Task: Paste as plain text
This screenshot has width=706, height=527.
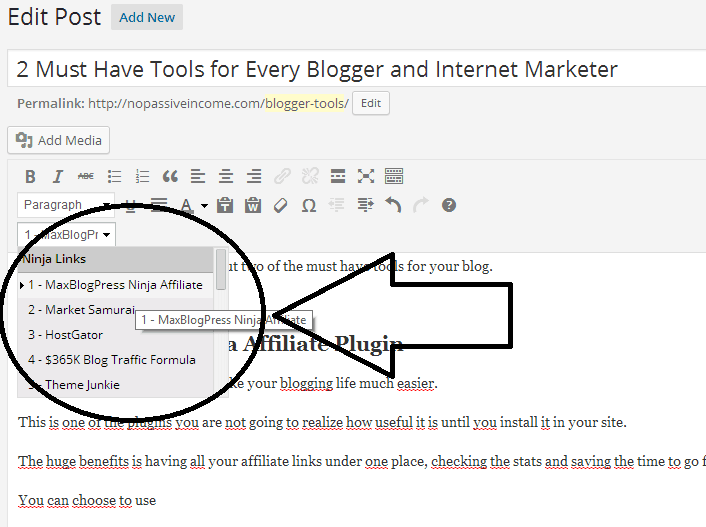Action: pyautogui.click(x=225, y=205)
